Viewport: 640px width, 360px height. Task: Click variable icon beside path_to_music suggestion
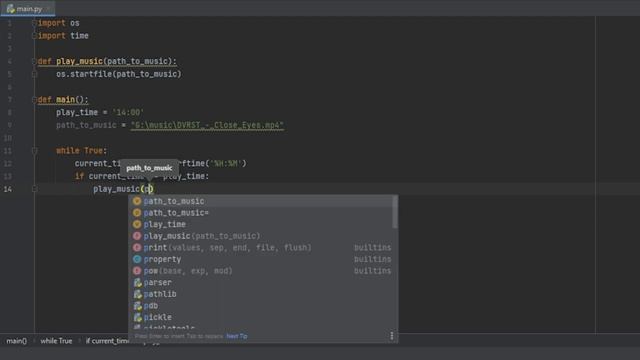(137, 201)
